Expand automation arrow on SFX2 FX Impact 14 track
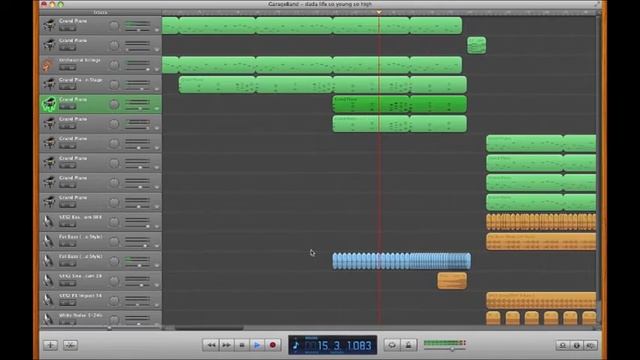Viewport: 640px width, 360px height. tap(157, 304)
